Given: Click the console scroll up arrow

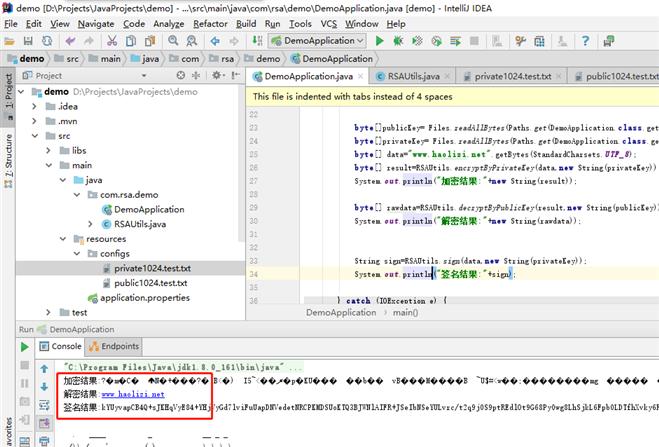Looking at the screenshot, I should (x=44, y=369).
